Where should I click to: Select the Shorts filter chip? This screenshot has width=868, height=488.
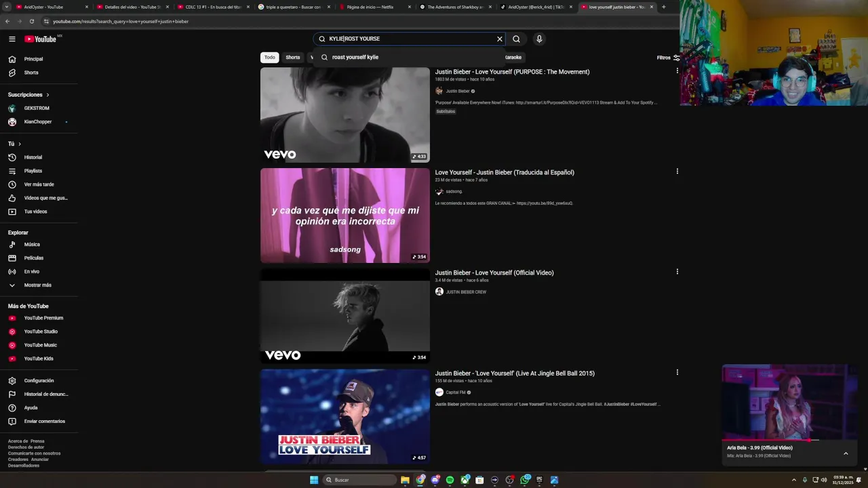[x=293, y=58]
